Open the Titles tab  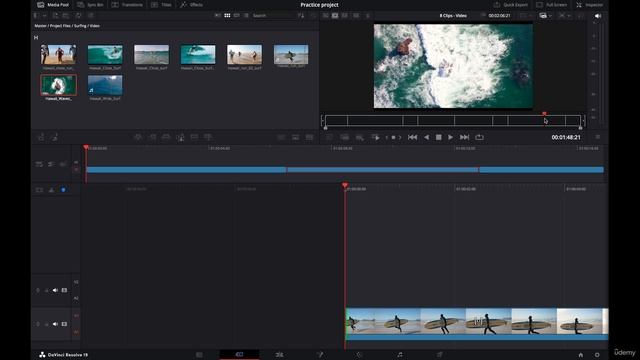(x=162, y=5)
